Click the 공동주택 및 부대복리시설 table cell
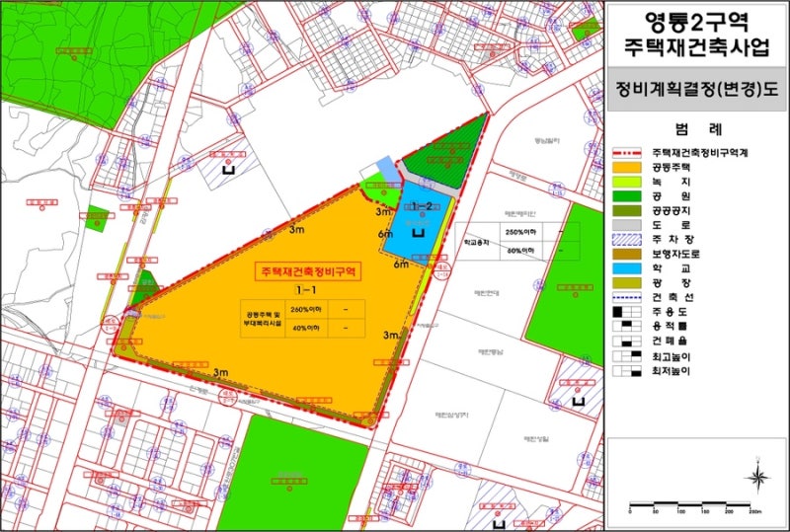 263,319
